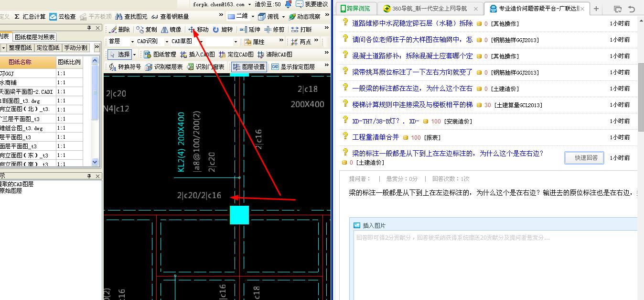644x300 pixels.
Task: Click 显示指定图层 show specified layer
Action: pos(293,67)
